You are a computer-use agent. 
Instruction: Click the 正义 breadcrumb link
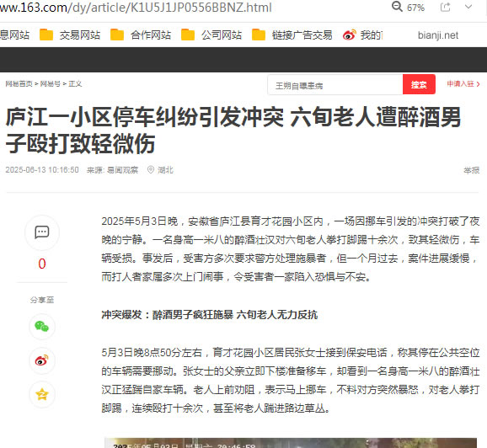coord(75,84)
